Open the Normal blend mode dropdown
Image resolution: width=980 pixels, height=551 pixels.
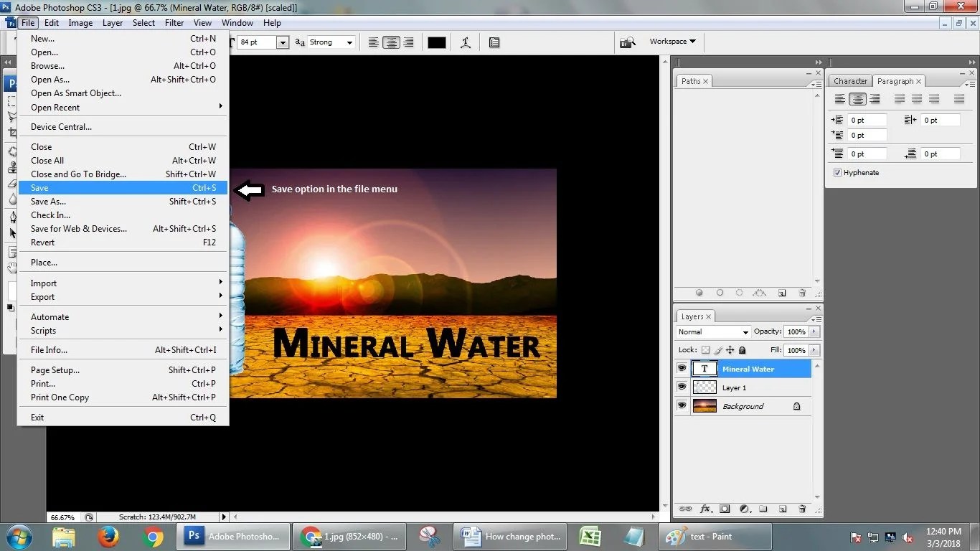point(713,332)
